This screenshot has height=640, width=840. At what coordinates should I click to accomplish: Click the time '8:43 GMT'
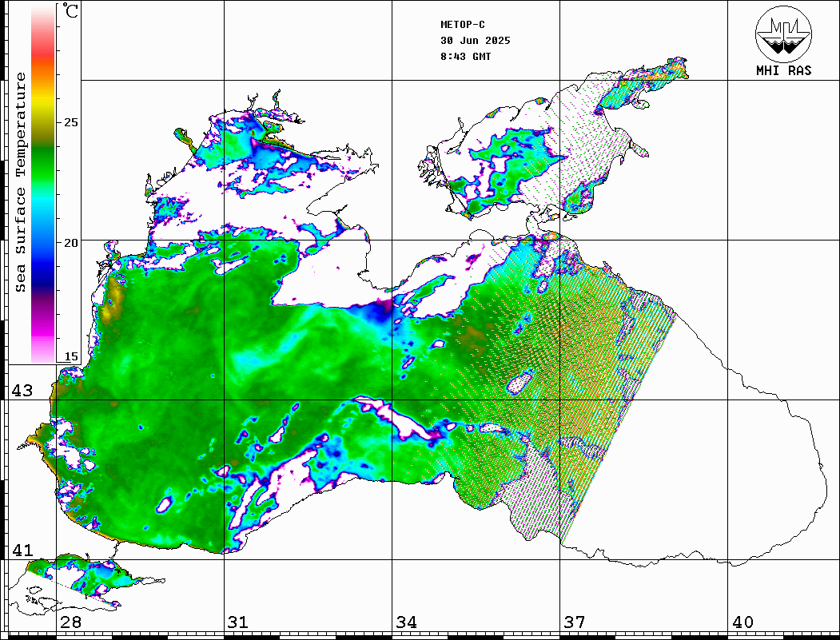[465, 56]
